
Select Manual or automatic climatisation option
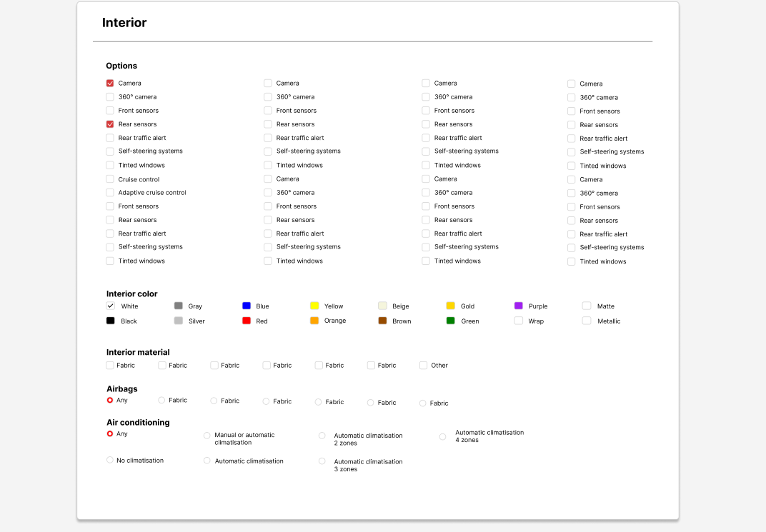(207, 436)
